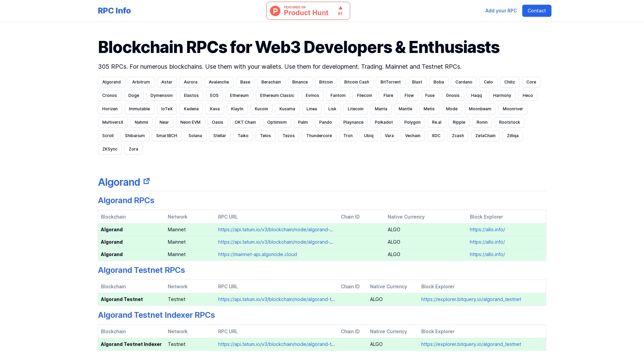Image resolution: width=644 pixels, height=362 pixels.
Task: Select the Cardano chain filter
Action: 464,82
